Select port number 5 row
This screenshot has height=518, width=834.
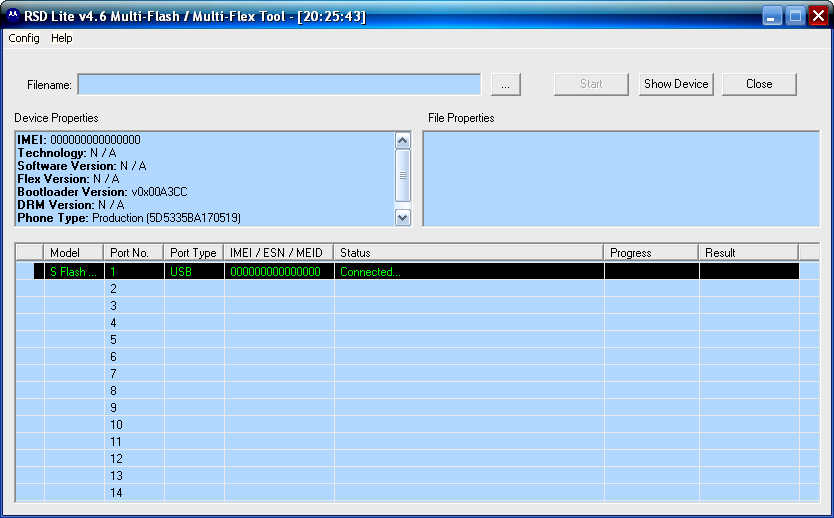pos(418,340)
